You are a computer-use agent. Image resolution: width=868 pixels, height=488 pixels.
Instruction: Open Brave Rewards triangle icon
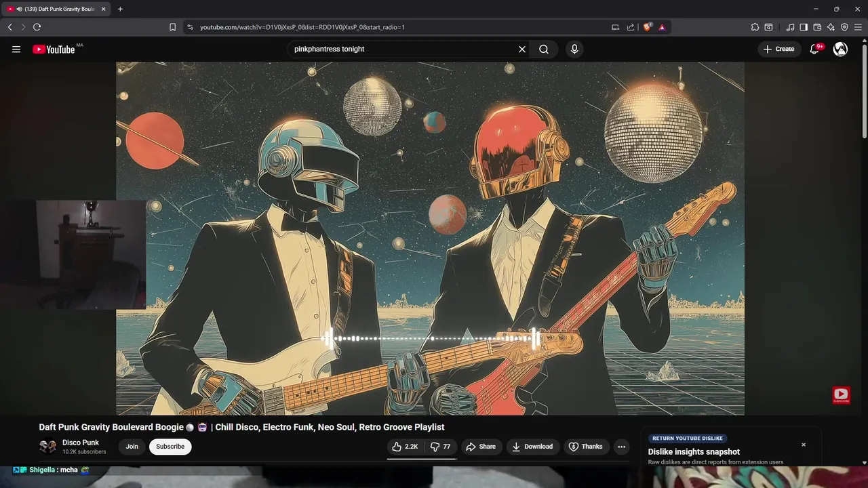(662, 27)
